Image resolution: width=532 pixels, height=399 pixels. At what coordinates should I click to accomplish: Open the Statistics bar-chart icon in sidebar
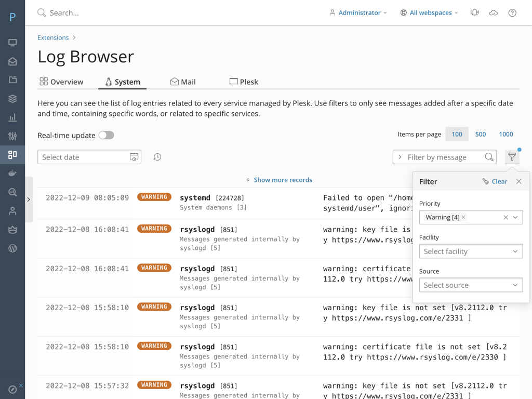pyautogui.click(x=12, y=117)
